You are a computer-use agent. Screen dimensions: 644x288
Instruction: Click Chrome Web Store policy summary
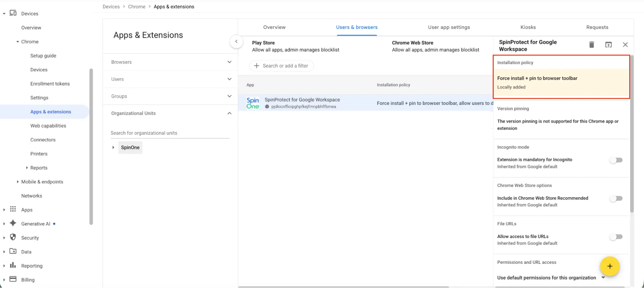435,46
